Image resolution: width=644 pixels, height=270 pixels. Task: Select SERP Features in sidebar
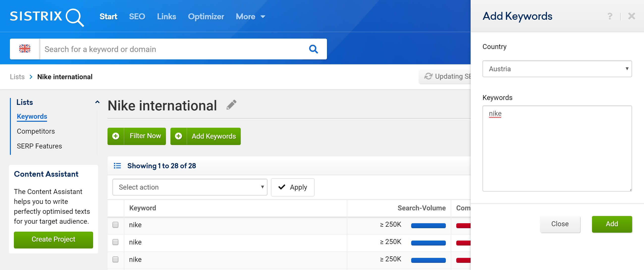pos(39,146)
